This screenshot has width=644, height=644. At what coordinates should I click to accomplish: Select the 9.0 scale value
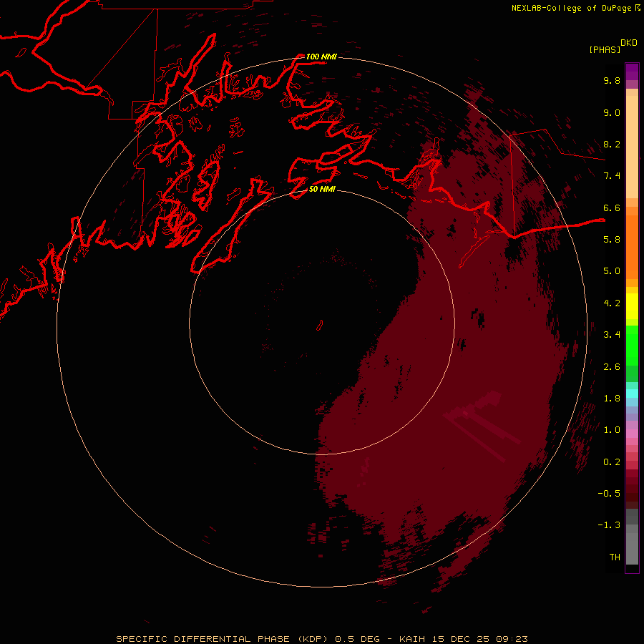(x=612, y=112)
